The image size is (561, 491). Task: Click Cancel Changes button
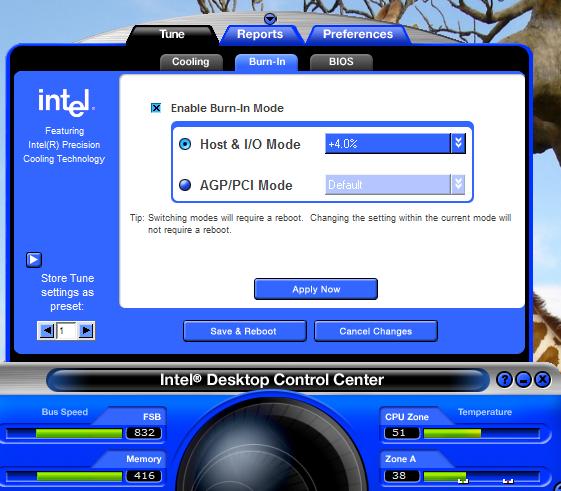376,331
